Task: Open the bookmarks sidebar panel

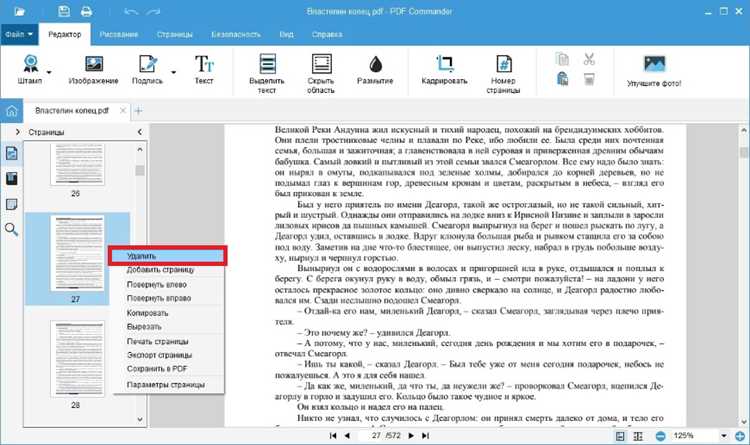Action: 11,178
